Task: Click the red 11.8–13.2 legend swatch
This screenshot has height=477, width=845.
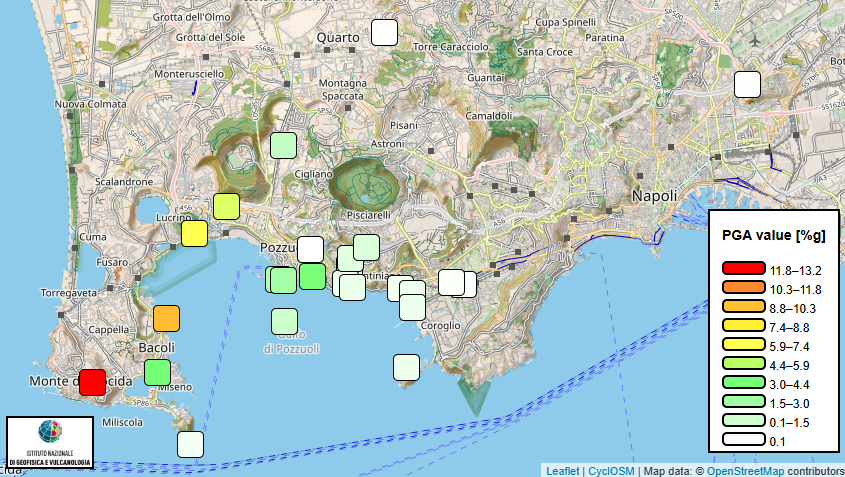Action: (x=744, y=268)
